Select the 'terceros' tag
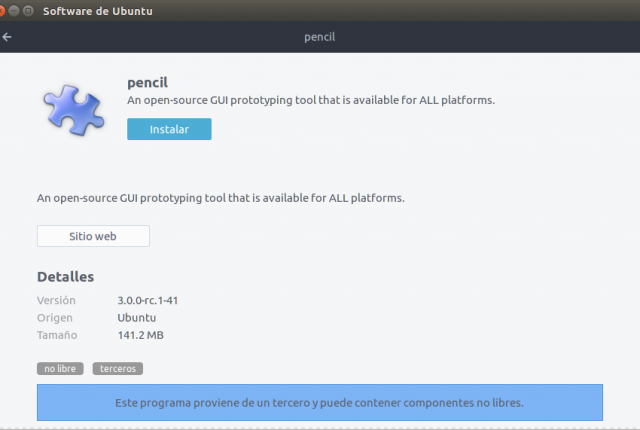 click(118, 368)
